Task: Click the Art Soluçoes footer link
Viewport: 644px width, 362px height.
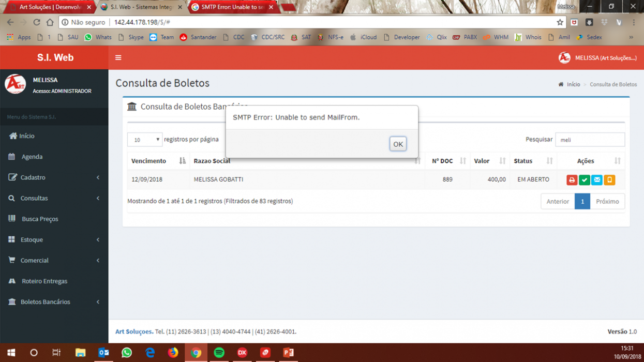Action: (134, 331)
